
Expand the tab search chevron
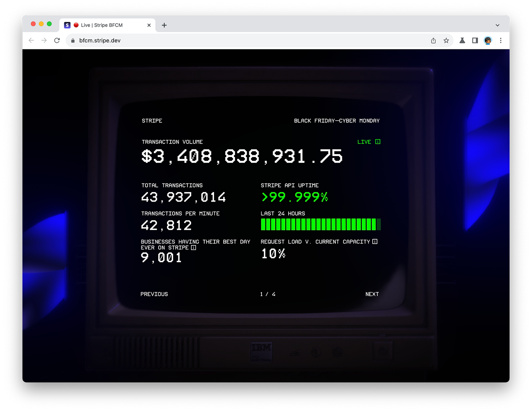click(497, 25)
